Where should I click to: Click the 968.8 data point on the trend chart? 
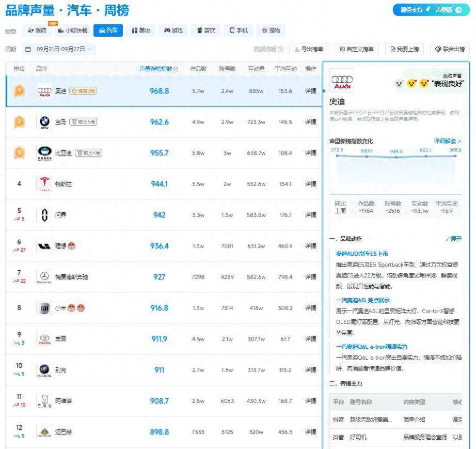coord(455,157)
